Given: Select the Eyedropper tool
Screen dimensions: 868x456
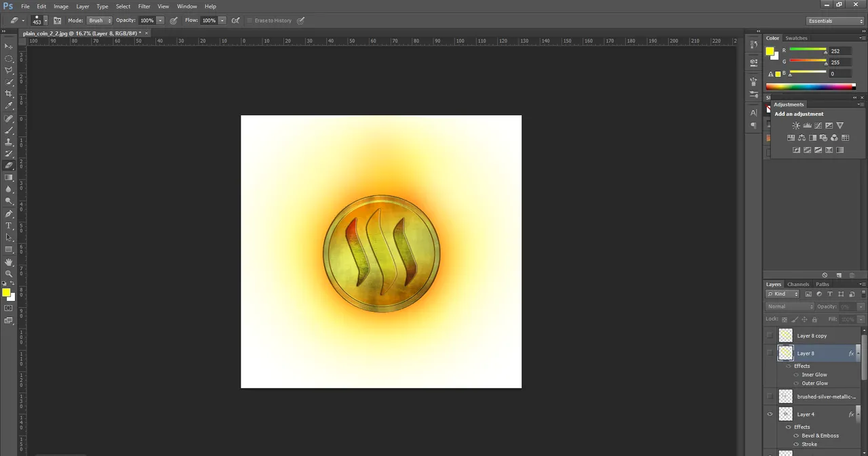Looking at the screenshot, I should click(x=9, y=106).
